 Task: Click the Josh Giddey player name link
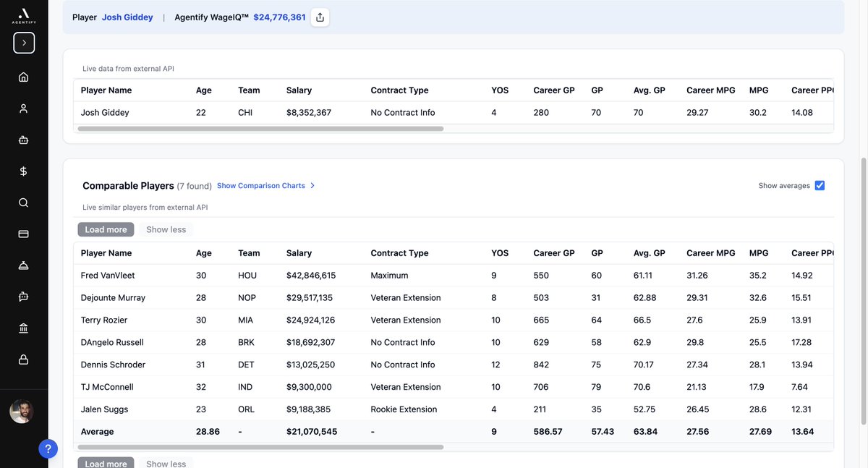pyautogui.click(x=127, y=16)
